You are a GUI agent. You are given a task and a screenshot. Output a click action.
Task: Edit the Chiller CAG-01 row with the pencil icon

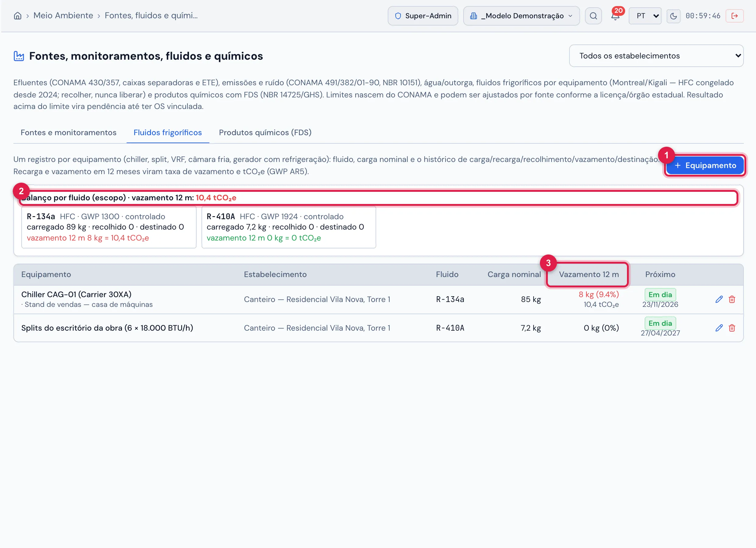pos(719,299)
